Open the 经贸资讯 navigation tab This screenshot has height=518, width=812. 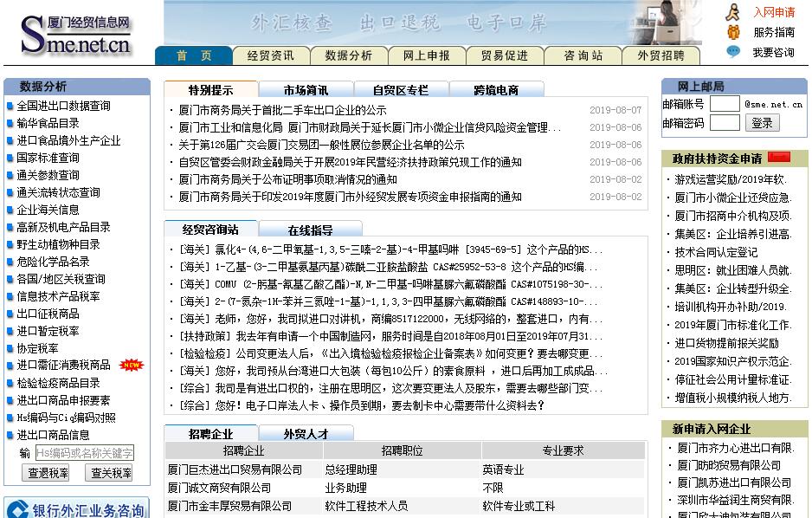point(271,55)
